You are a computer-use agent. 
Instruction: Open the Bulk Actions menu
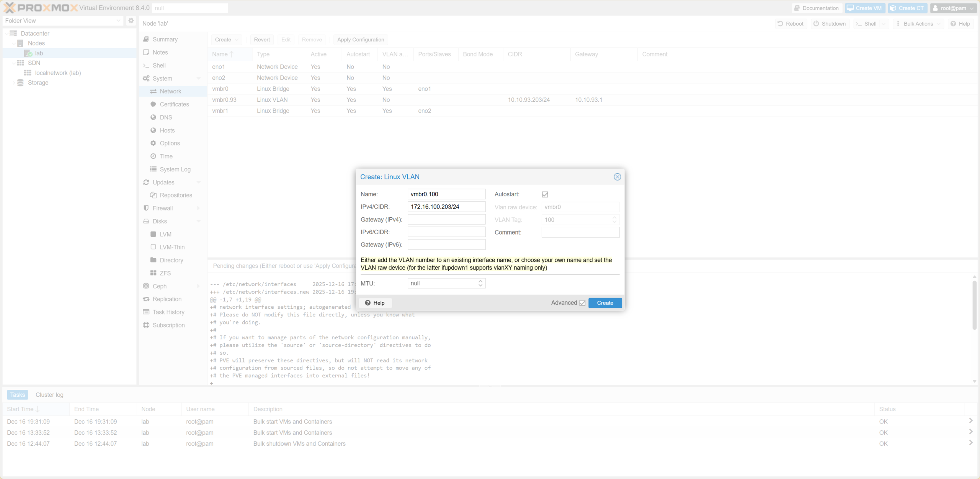click(x=918, y=23)
